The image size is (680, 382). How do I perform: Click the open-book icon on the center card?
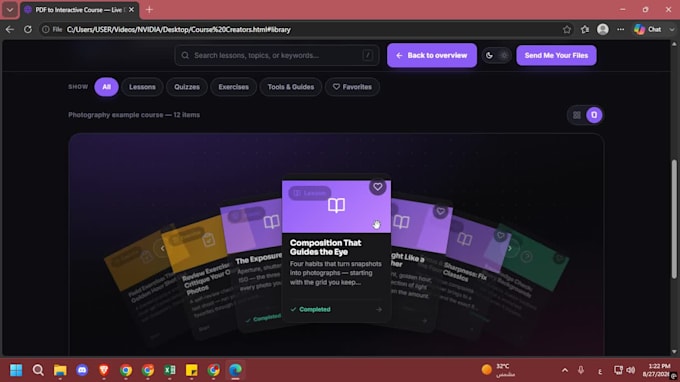(x=336, y=205)
